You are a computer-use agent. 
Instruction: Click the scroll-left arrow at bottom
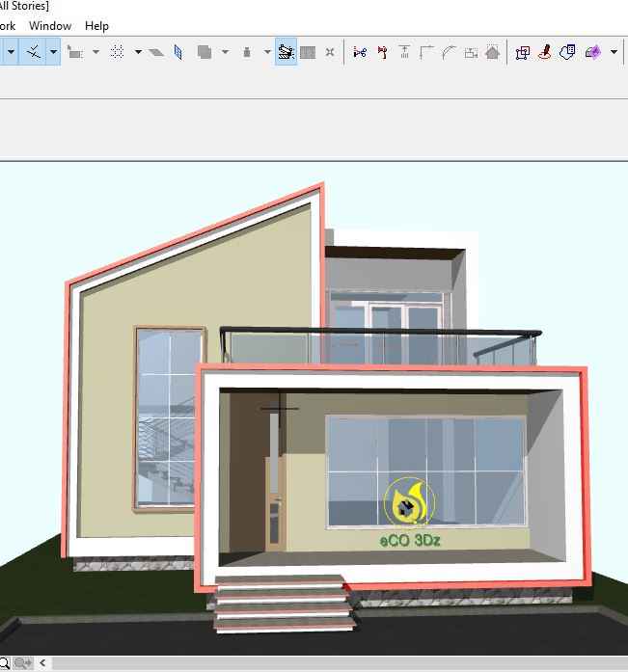point(42,663)
